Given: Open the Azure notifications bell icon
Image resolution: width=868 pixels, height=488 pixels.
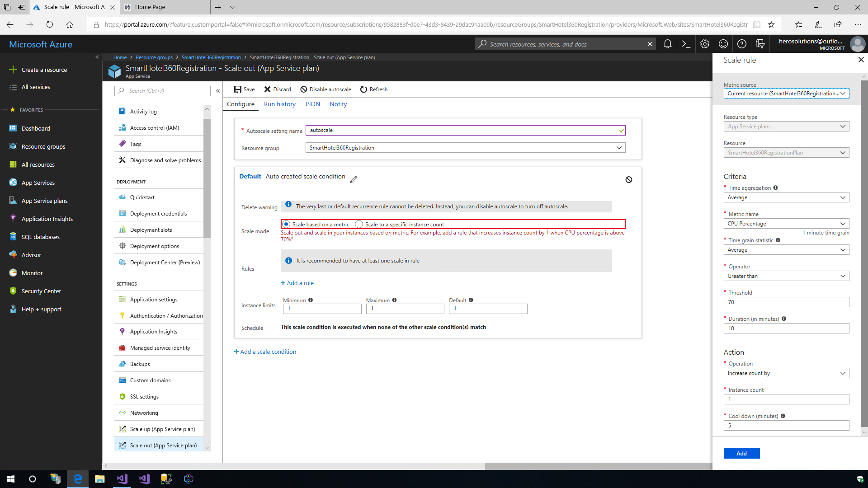Looking at the screenshot, I should coord(667,44).
